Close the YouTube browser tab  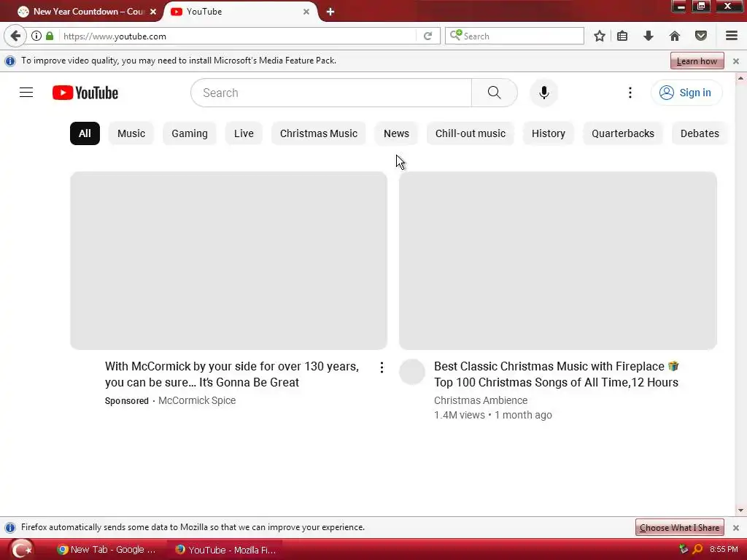coord(306,12)
